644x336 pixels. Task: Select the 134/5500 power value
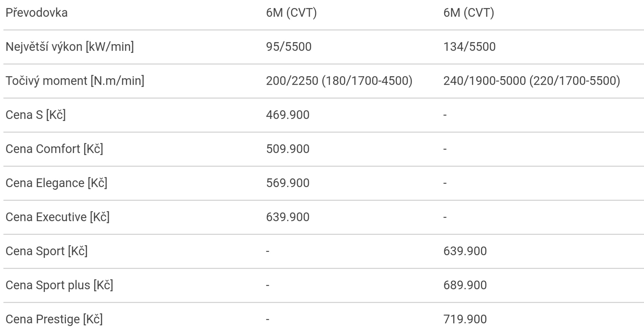point(469,47)
